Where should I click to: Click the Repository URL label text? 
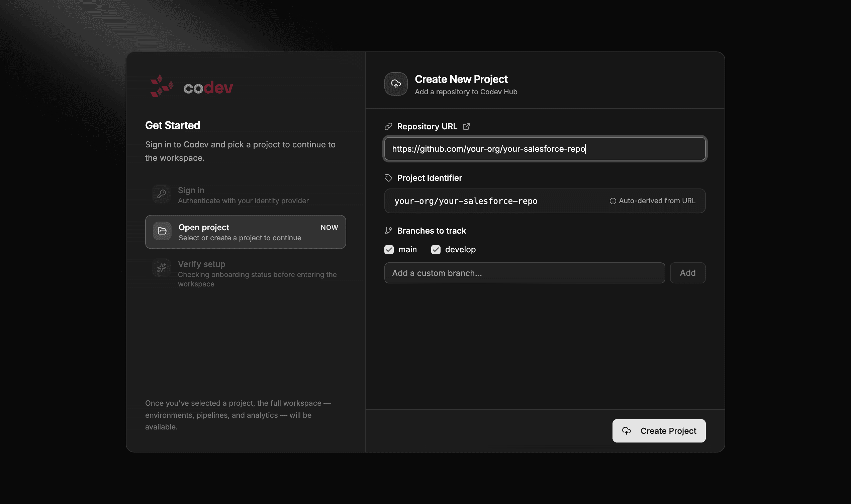point(427,127)
